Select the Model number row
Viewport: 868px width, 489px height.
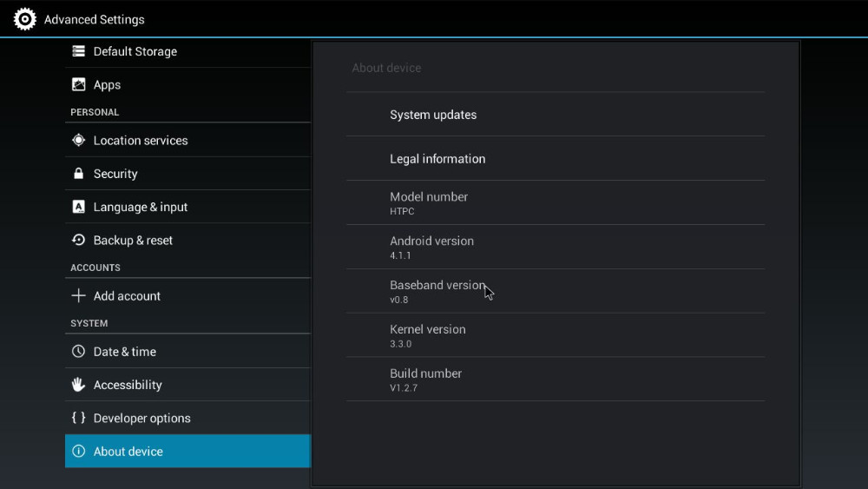click(556, 203)
